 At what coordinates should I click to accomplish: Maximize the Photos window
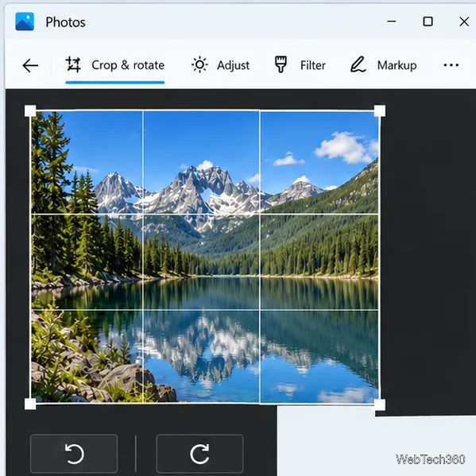click(428, 21)
